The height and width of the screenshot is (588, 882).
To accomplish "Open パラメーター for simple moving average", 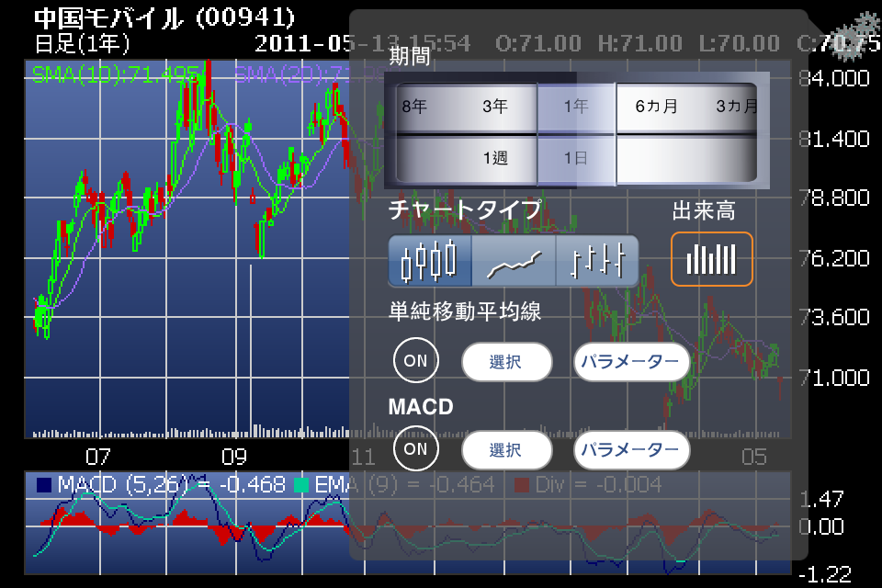I will [631, 362].
